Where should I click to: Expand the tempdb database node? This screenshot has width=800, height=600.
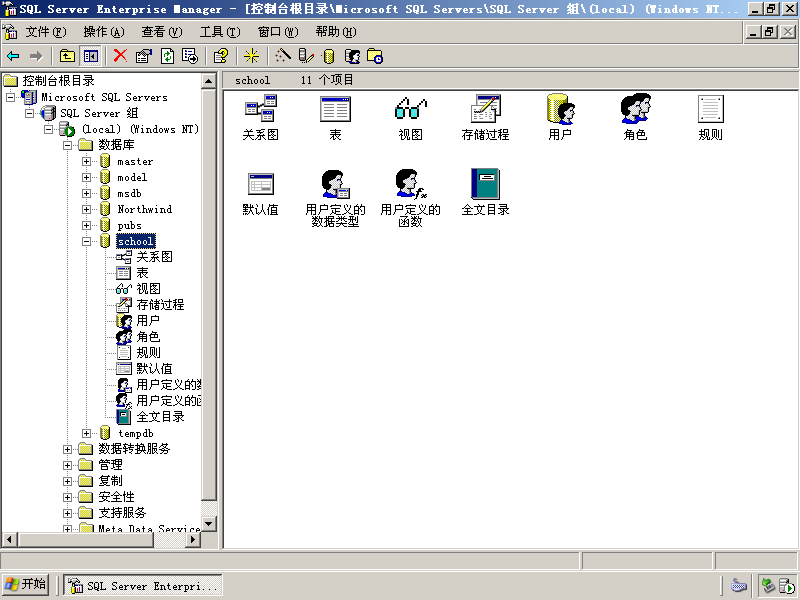[87, 433]
